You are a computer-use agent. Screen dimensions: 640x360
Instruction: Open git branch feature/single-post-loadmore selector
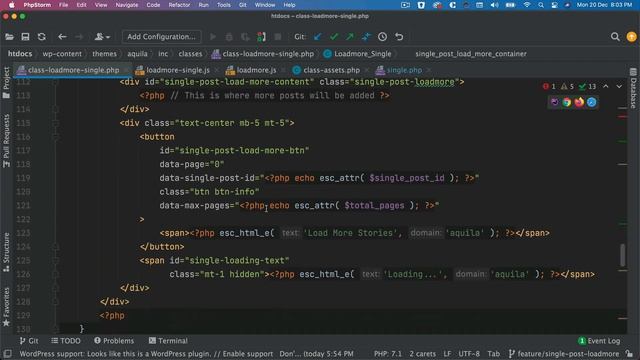click(564, 354)
